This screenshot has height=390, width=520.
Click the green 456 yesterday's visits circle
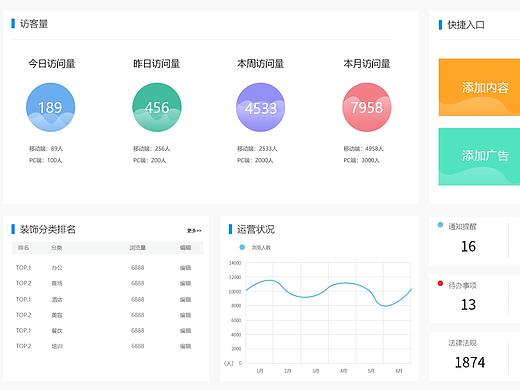(157, 107)
